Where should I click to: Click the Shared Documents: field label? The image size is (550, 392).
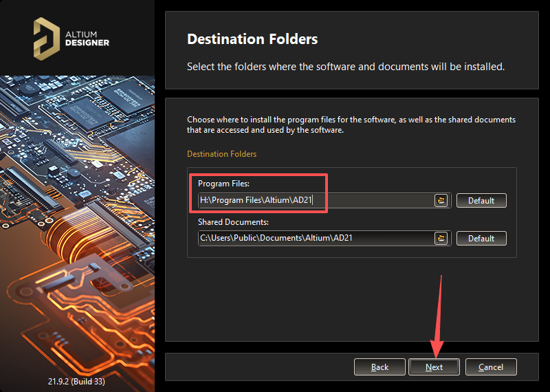click(x=232, y=222)
